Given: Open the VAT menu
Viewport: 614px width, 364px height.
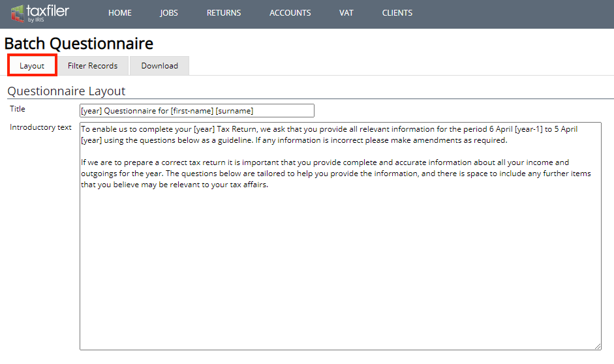Looking at the screenshot, I should (346, 13).
